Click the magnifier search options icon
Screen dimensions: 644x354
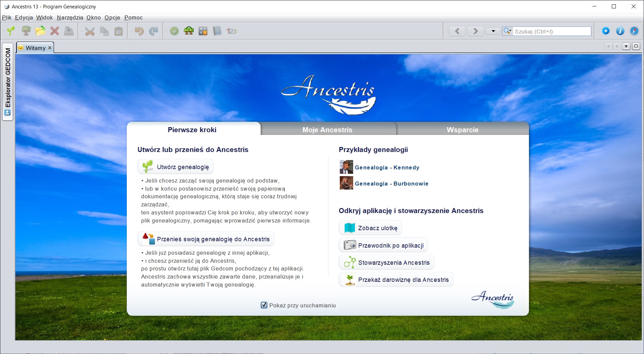tap(507, 31)
